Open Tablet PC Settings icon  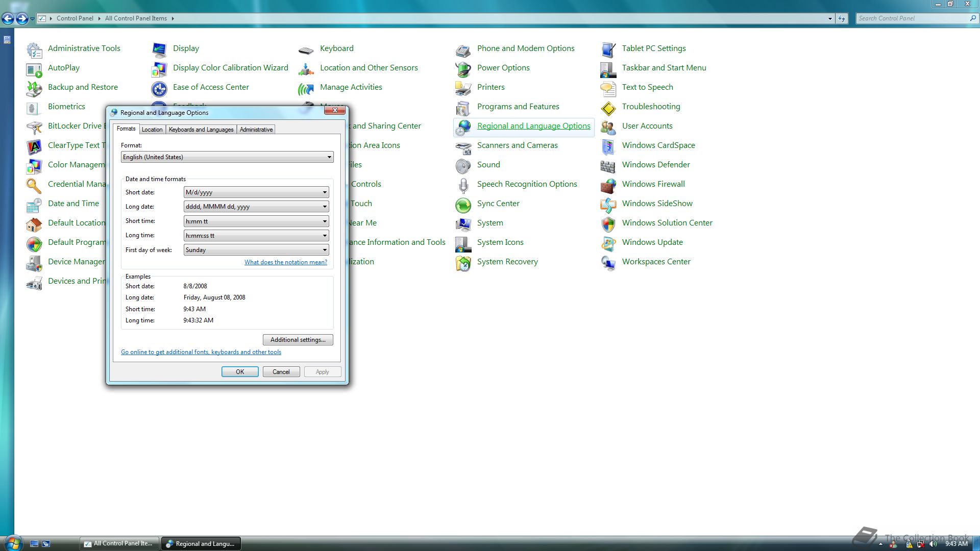pyautogui.click(x=608, y=50)
